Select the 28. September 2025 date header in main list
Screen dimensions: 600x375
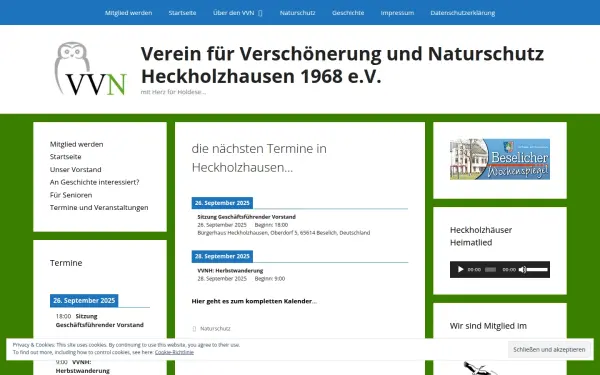(x=222, y=256)
